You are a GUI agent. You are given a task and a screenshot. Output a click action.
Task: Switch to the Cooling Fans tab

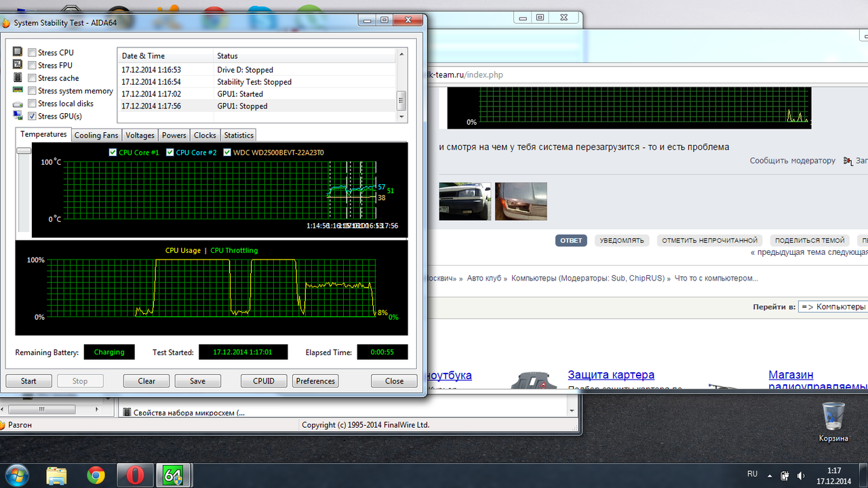96,136
